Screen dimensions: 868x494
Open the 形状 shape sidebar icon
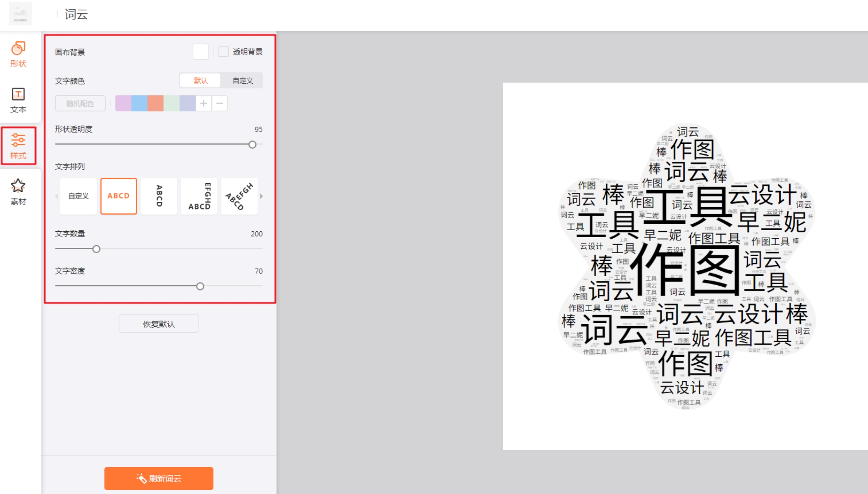[18, 54]
